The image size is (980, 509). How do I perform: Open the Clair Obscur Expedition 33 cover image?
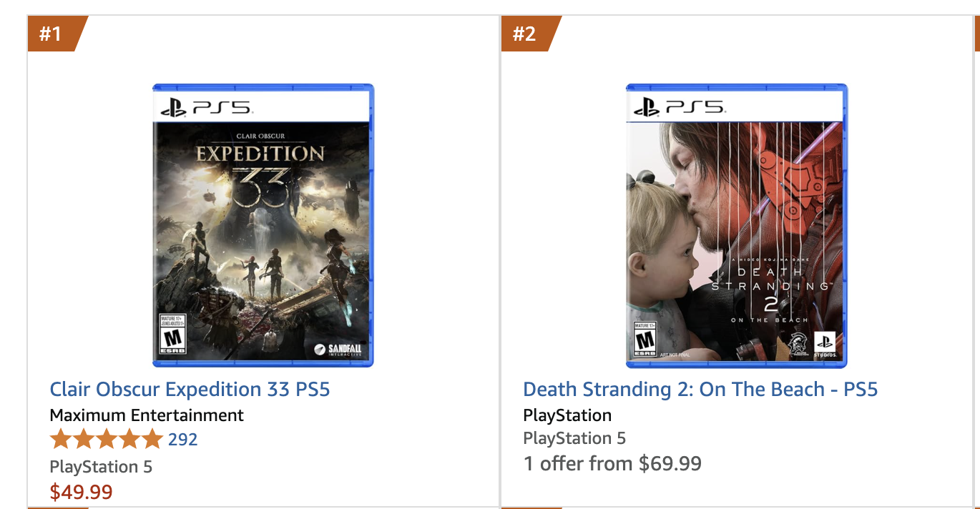coord(263,225)
